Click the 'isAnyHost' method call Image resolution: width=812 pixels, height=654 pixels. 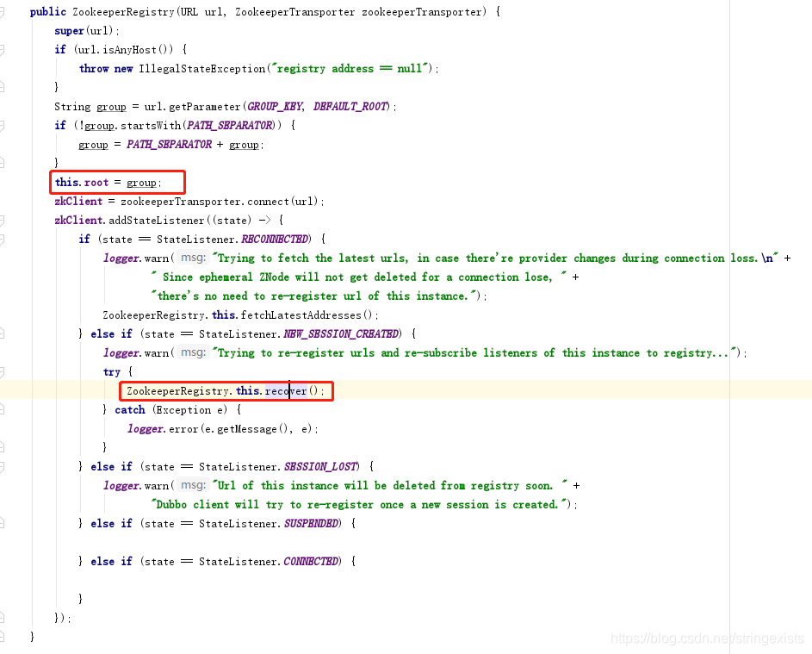click(x=129, y=50)
